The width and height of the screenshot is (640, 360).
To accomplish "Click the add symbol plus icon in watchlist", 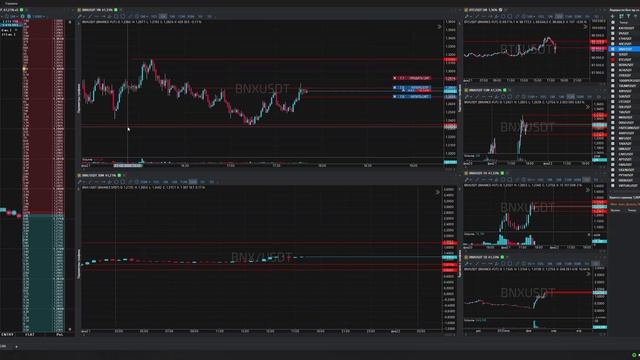I will point(613,16).
